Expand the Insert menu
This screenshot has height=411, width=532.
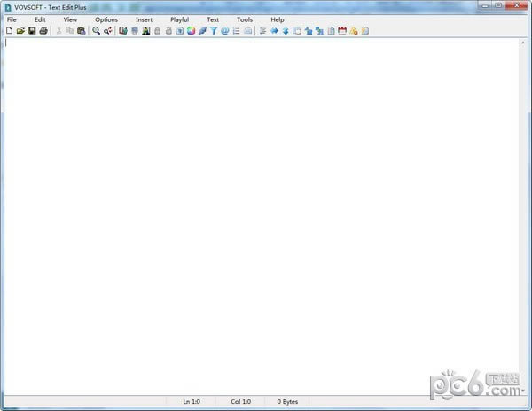144,19
